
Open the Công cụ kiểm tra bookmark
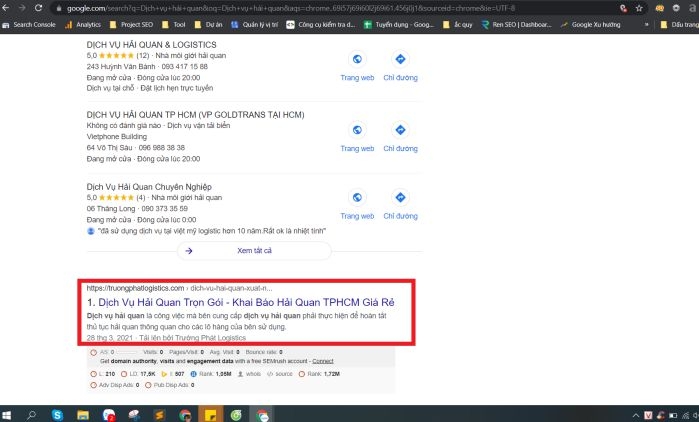[321, 25]
